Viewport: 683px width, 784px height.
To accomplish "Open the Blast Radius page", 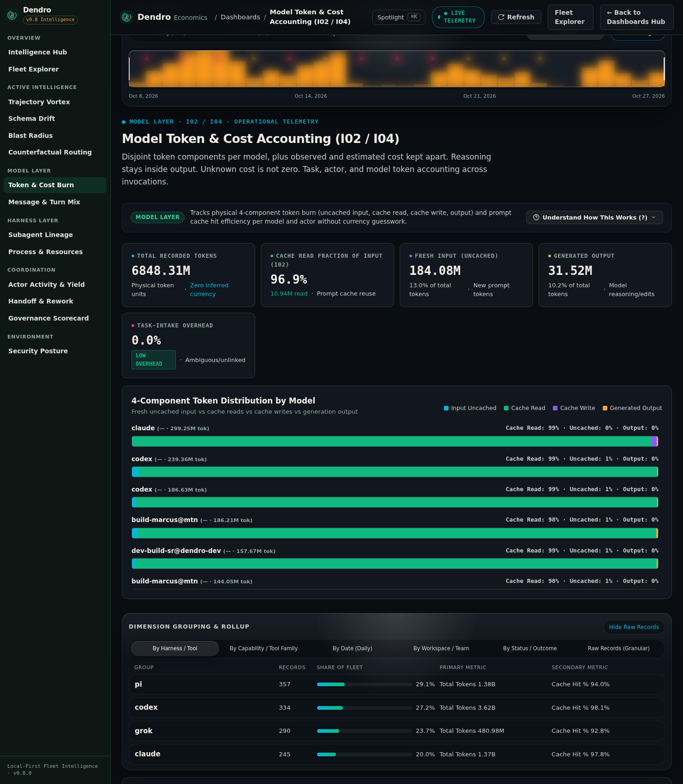I will tap(55, 136).
